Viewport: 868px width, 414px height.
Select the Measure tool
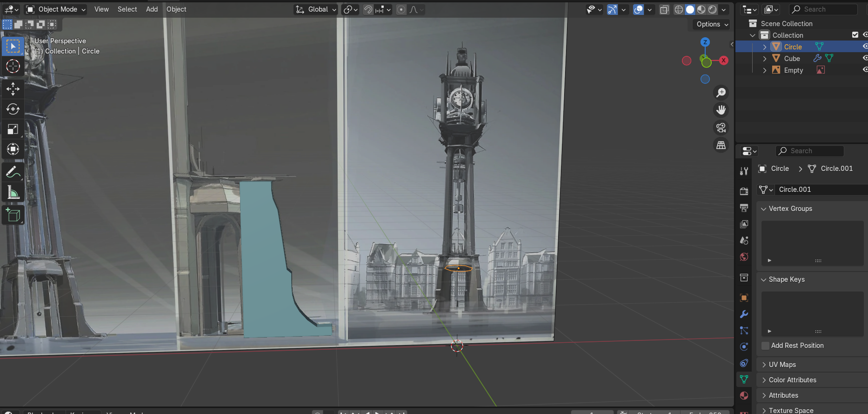coord(13,192)
